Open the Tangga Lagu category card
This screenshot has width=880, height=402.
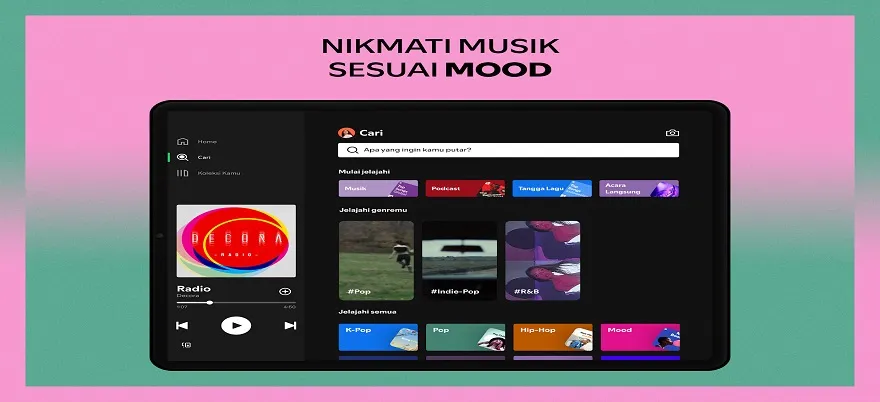tap(552, 188)
